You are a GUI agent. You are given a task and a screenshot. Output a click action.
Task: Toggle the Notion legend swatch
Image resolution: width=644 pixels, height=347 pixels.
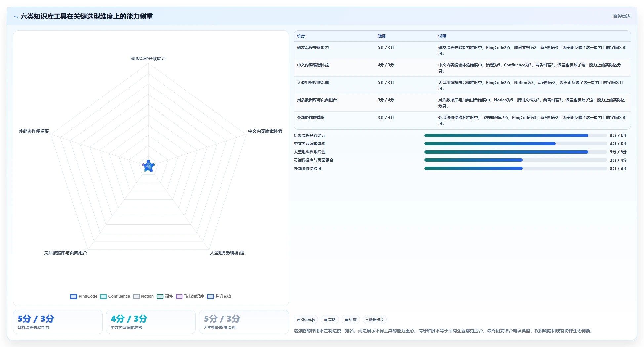tap(136, 296)
